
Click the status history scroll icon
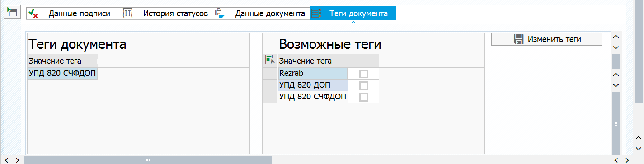(x=127, y=14)
